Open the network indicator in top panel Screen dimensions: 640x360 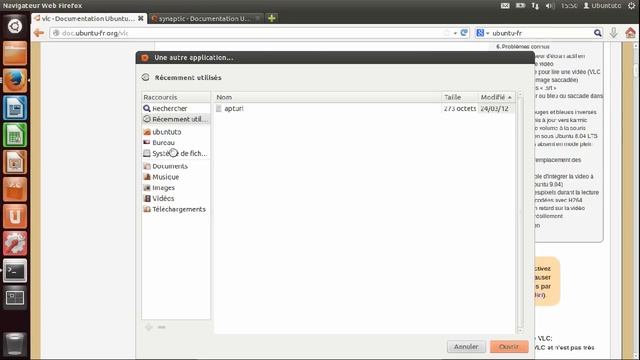click(x=535, y=6)
